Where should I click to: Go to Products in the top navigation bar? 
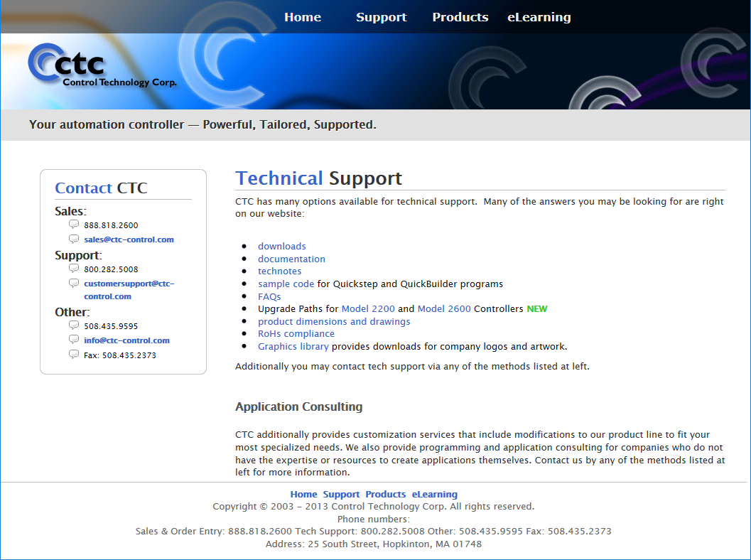(x=460, y=17)
